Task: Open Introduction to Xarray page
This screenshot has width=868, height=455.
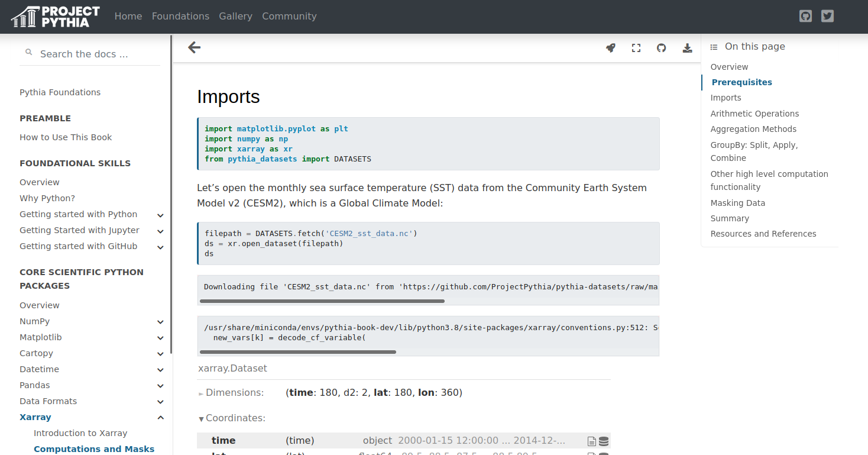Action: [80, 433]
